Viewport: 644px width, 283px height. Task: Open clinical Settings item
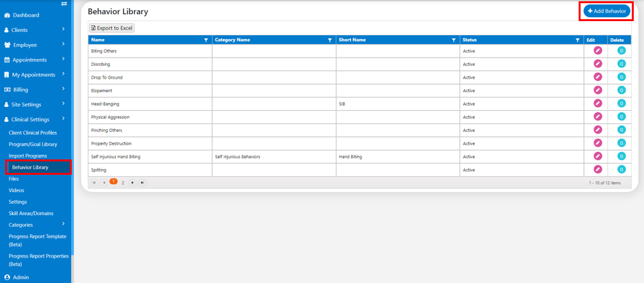[x=18, y=202]
